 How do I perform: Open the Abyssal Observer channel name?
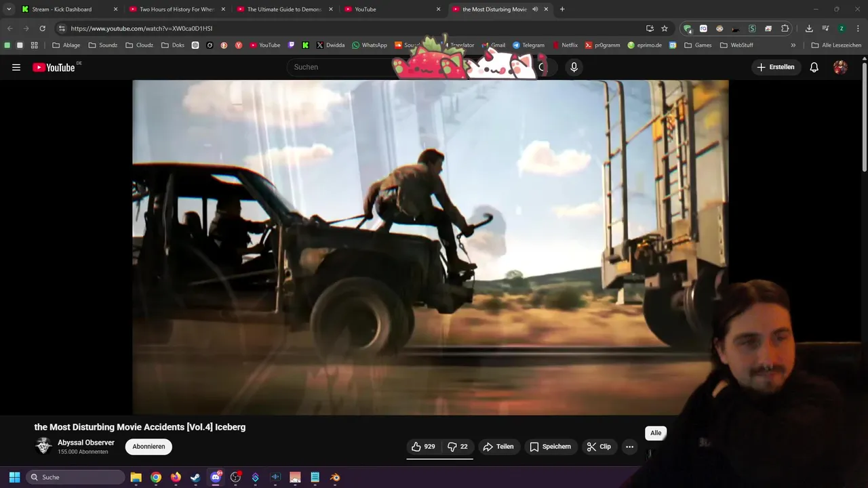pyautogui.click(x=86, y=443)
